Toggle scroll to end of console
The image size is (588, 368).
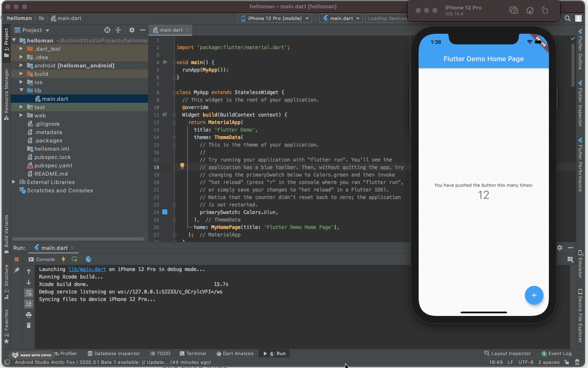coord(29,304)
